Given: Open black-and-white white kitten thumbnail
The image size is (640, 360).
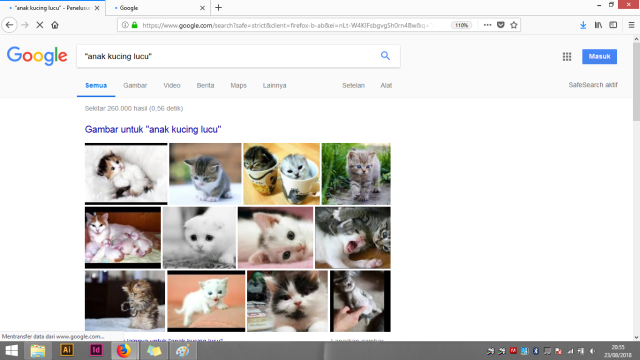Looking at the screenshot, I should click(x=200, y=238).
